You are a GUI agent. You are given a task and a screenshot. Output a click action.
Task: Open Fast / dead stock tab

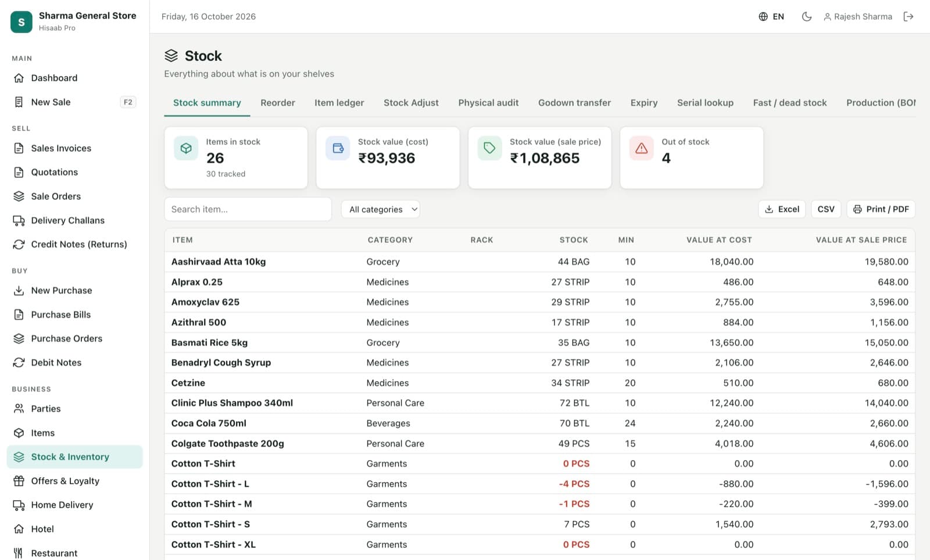[790, 103]
